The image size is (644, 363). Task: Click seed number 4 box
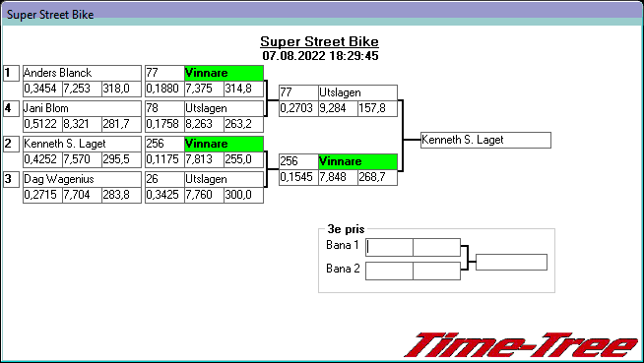point(11,108)
